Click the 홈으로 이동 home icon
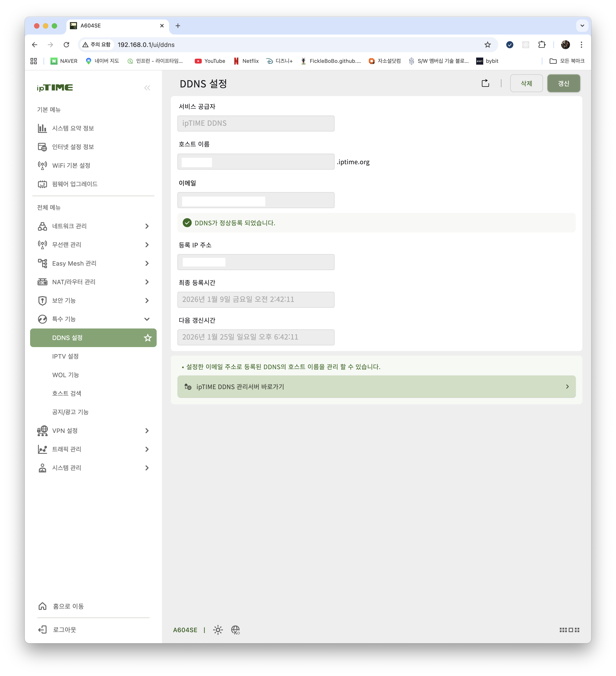This screenshot has height=676, width=616. (x=42, y=606)
